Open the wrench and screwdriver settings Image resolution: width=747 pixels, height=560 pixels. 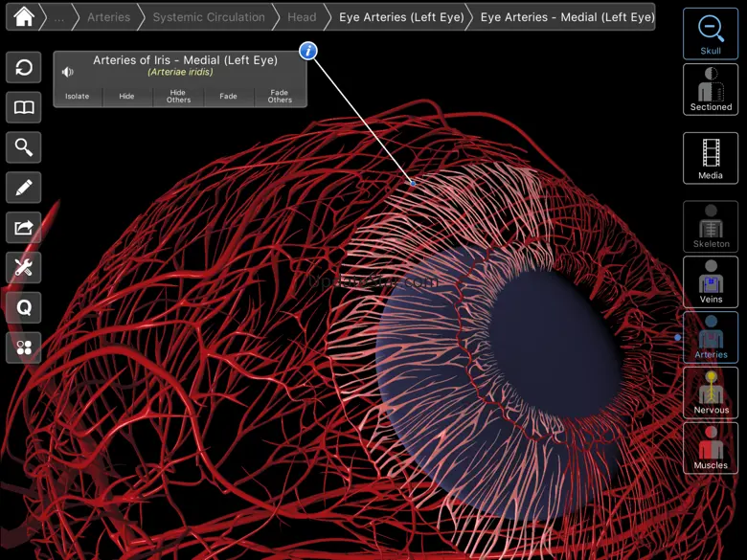pyautogui.click(x=24, y=268)
